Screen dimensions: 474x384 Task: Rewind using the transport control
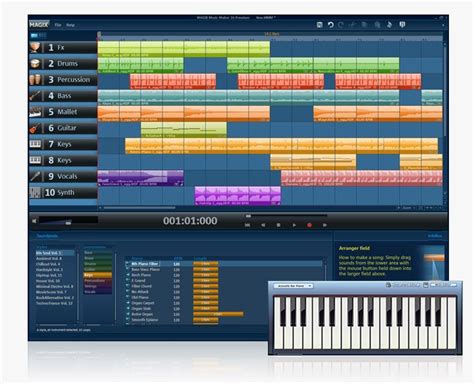(263, 225)
